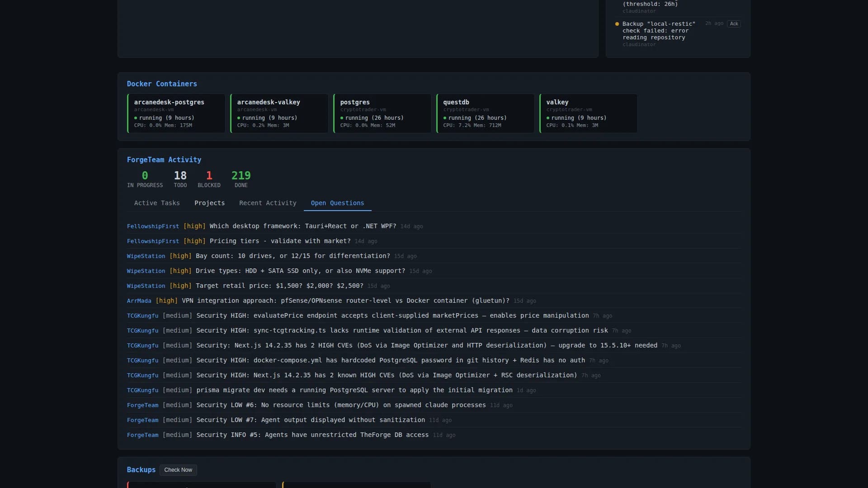
Task: Select question 'Pricing tiers - validate with market?'
Action: point(280,241)
